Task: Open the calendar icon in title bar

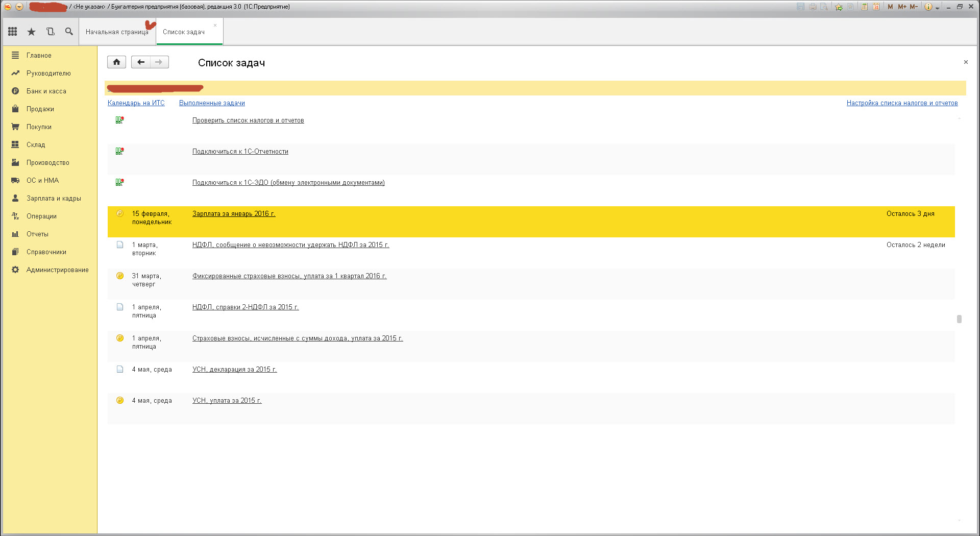Action: click(x=876, y=7)
